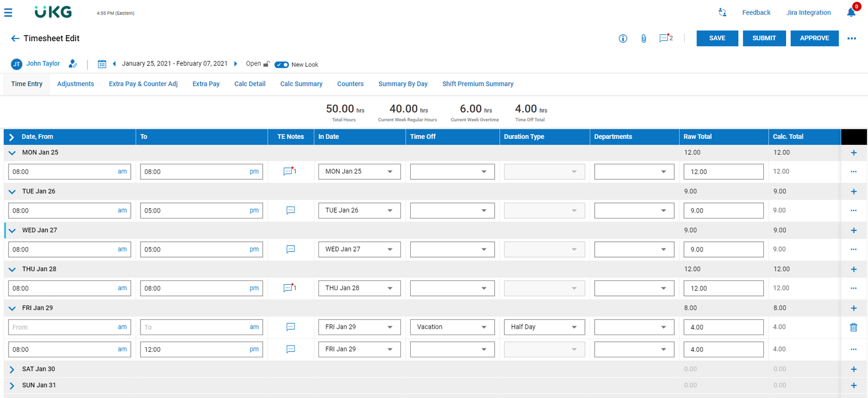
Task: Click the empty From field in Vacation row
Action: [69, 327]
